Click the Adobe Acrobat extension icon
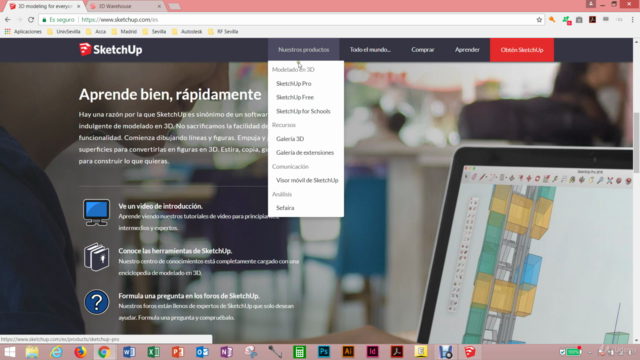The image size is (640, 360). 592,20
